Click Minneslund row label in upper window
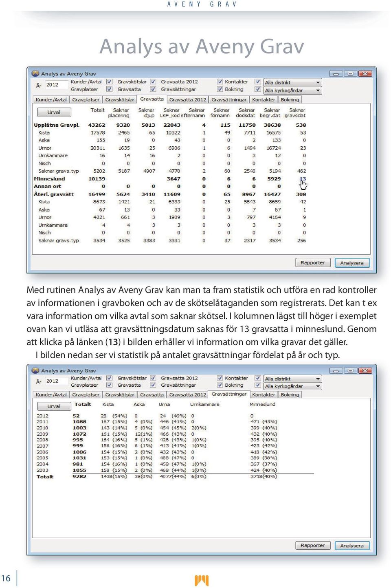The width and height of the screenshot is (391, 588). click(49, 179)
